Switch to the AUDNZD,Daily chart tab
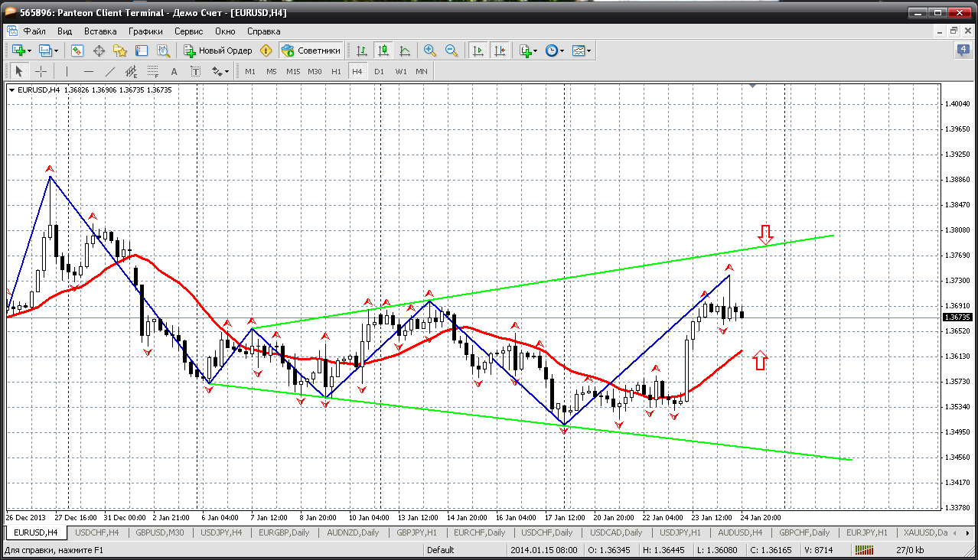Viewport: 978px width, 560px height. pos(353,532)
